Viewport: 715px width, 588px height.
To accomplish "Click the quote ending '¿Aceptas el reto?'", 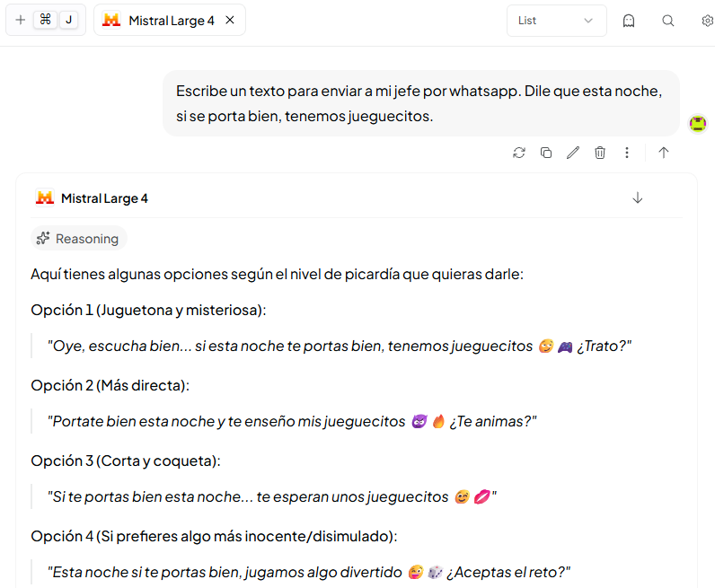I will pyautogui.click(x=309, y=572).
